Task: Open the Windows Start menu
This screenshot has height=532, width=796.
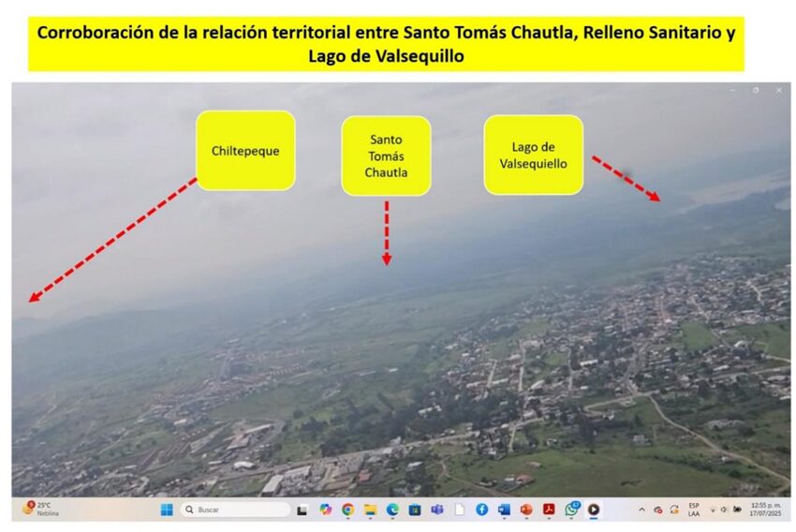Action: [166, 510]
